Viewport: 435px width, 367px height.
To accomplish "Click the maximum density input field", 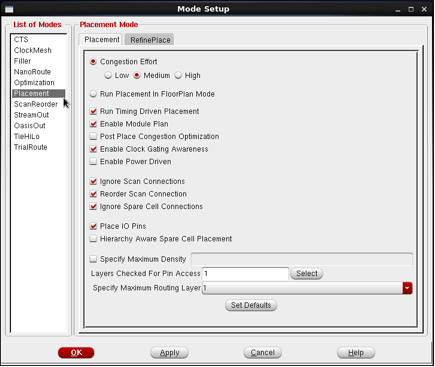I will pyautogui.click(x=302, y=259).
